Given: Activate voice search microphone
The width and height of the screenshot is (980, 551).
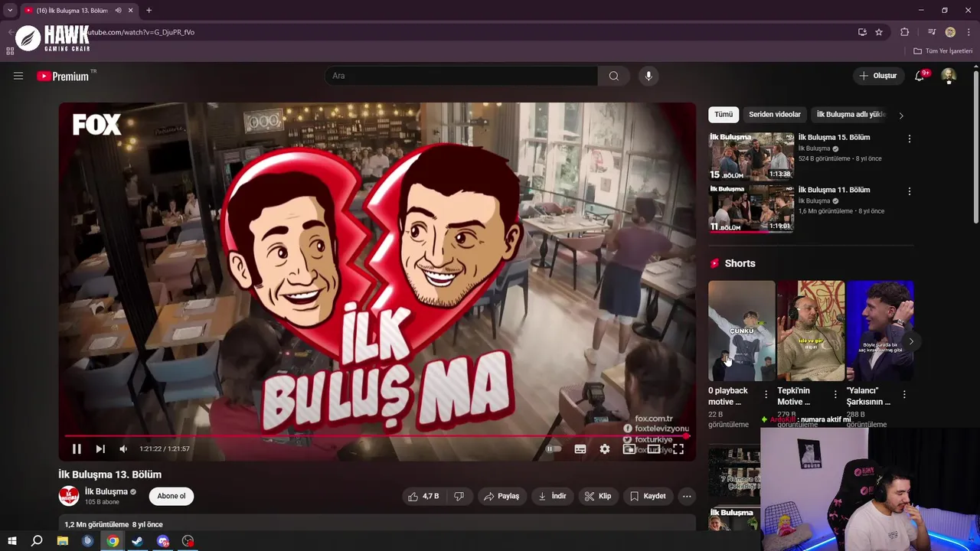Looking at the screenshot, I should pos(648,76).
